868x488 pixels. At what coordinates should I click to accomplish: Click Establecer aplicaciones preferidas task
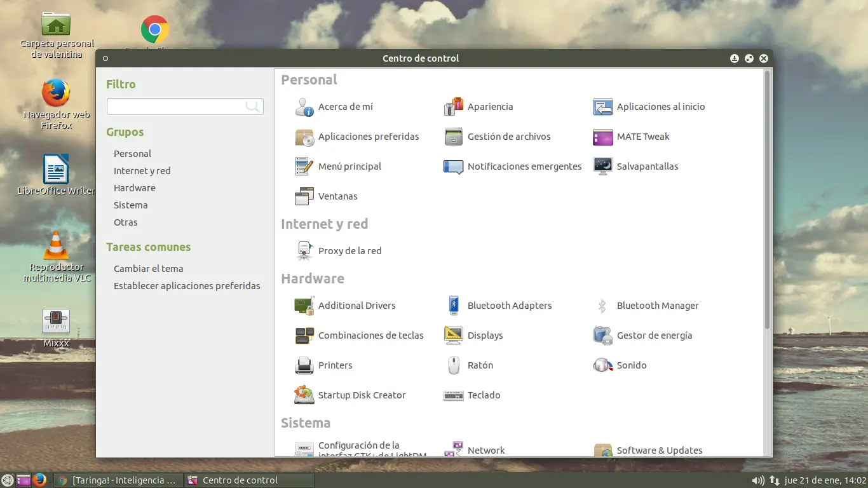(x=187, y=286)
